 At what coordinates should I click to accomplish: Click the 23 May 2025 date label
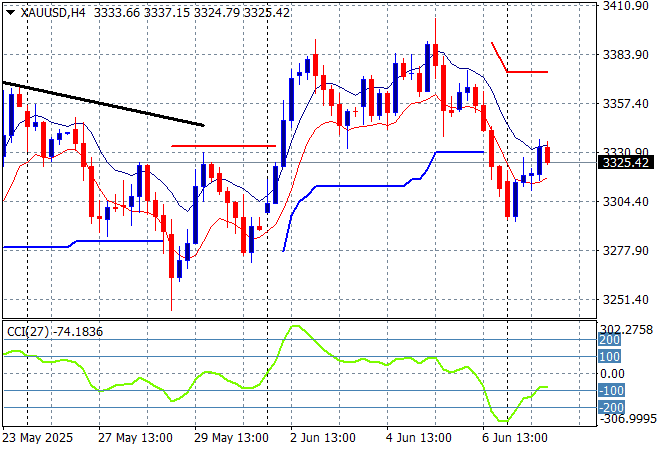[x=38, y=438]
